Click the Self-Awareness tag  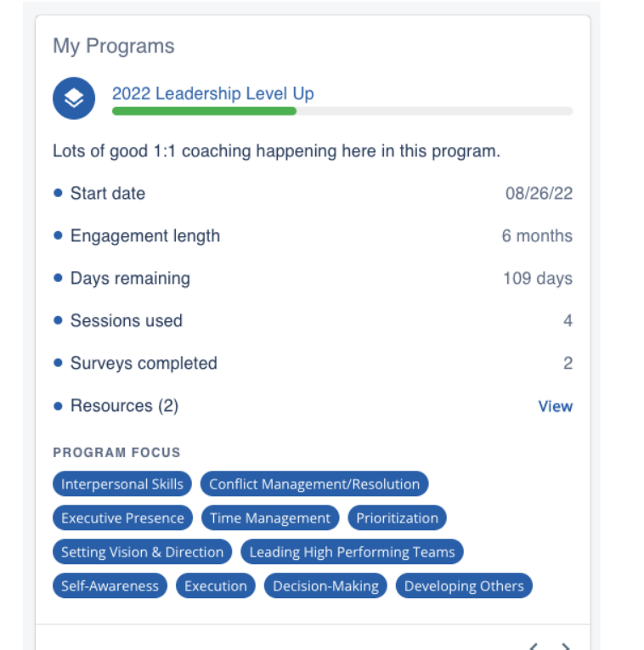110,586
